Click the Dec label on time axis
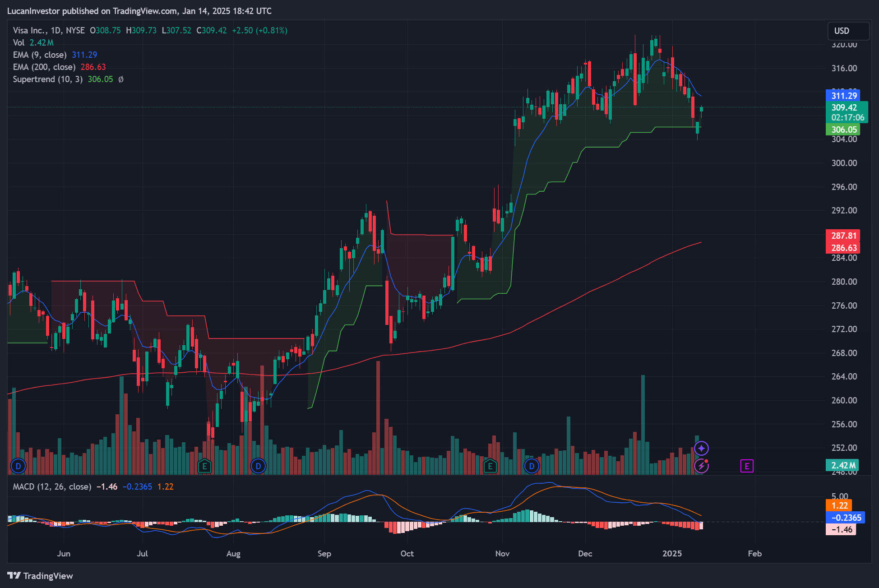 [x=585, y=553]
